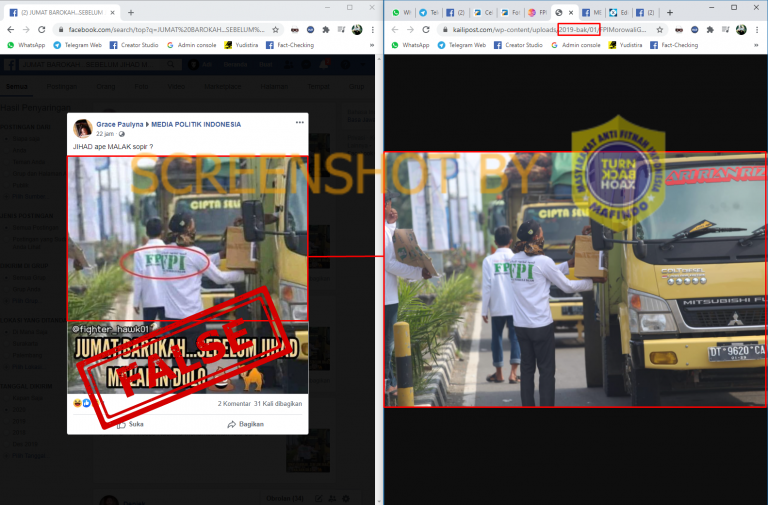Image resolution: width=768 pixels, height=505 pixels.
Task: Show hidden bookmarks in the kailipost window
Action: click(756, 45)
